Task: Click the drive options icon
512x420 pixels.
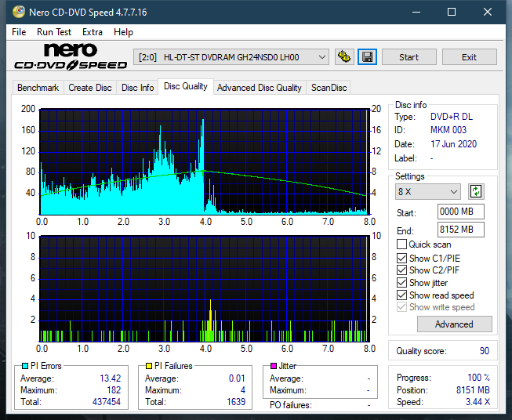Action: 344,57
